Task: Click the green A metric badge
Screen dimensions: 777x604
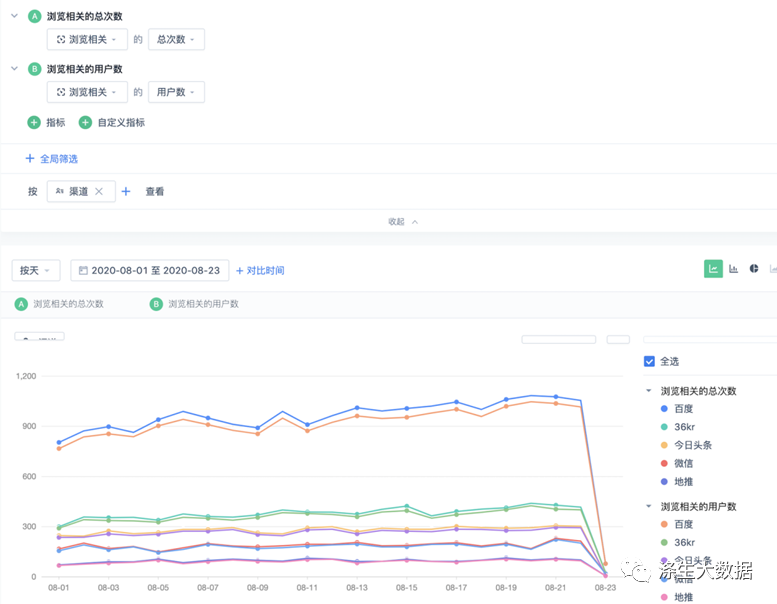Action: (34, 16)
